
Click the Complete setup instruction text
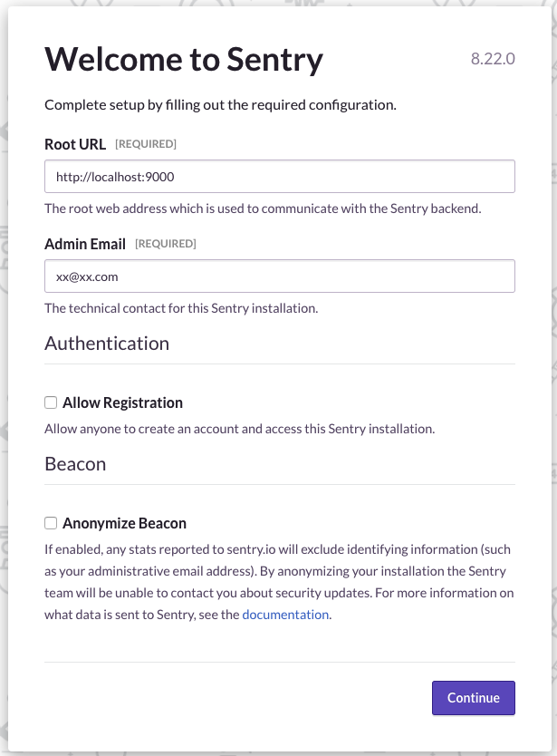tap(220, 105)
